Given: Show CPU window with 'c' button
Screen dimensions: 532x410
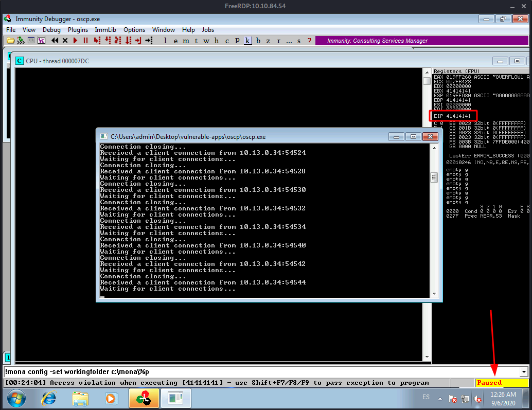Looking at the screenshot, I should coord(227,41).
